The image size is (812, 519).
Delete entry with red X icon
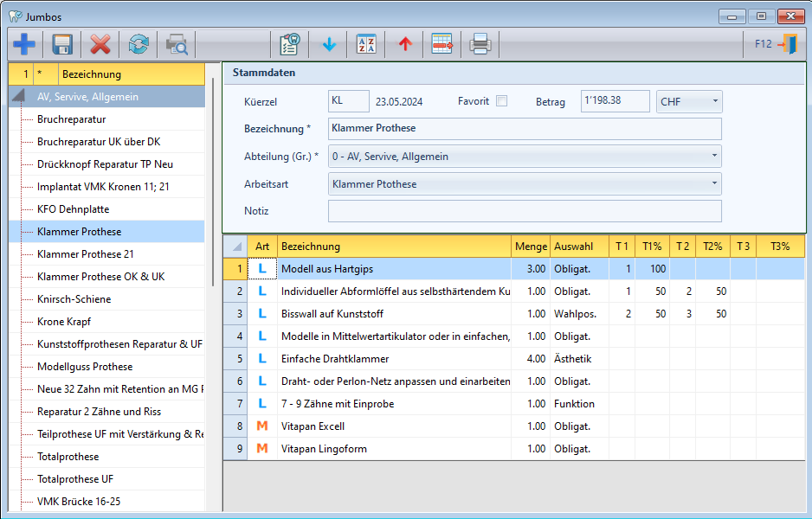click(x=100, y=44)
